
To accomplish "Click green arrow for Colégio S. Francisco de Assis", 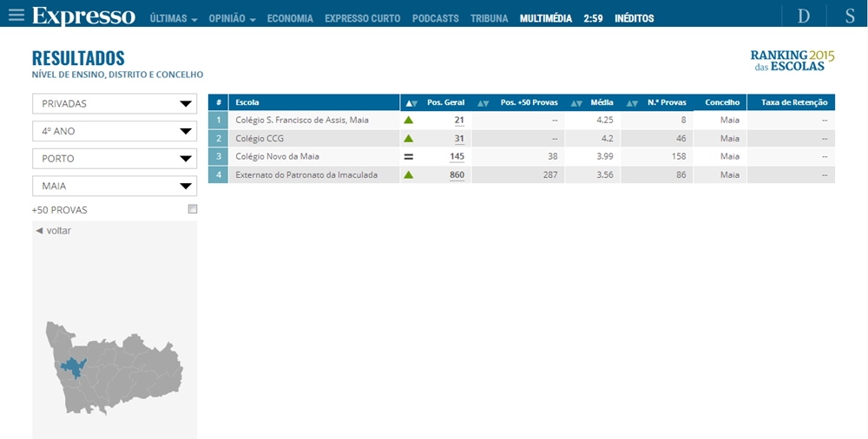I will [x=409, y=120].
